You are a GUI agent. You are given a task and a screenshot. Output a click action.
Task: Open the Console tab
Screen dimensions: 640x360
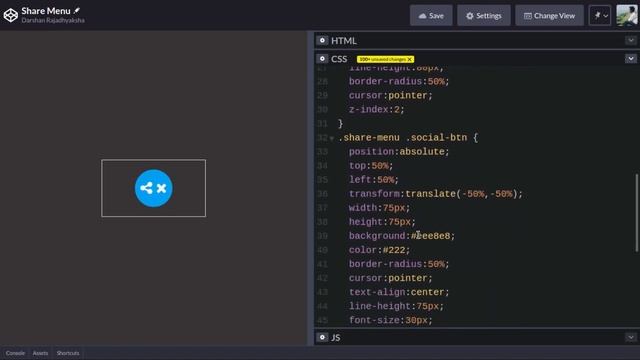click(15, 353)
